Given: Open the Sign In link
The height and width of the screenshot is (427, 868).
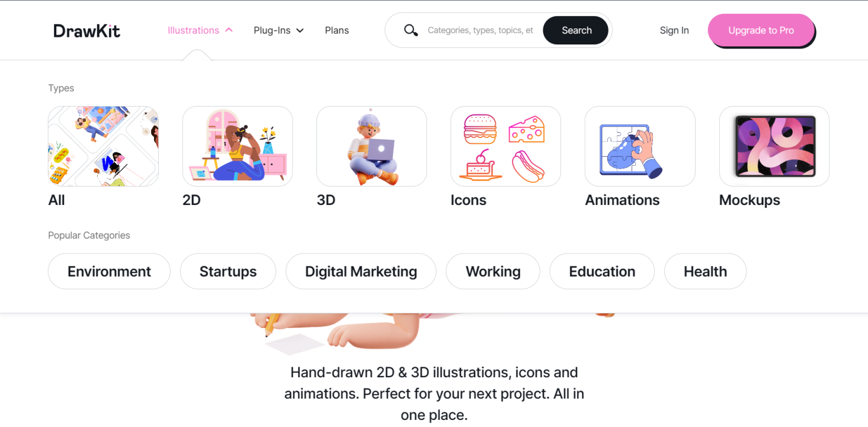Looking at the screenshot, I should 674,30.
